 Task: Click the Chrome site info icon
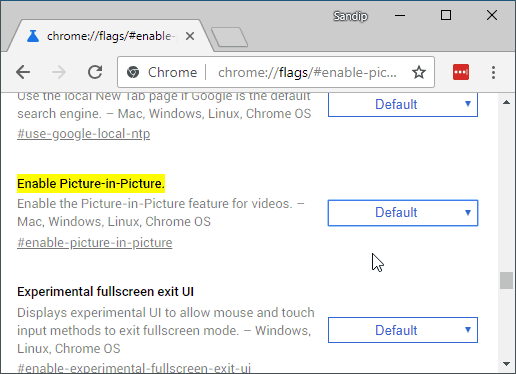(x=133, y=72)
